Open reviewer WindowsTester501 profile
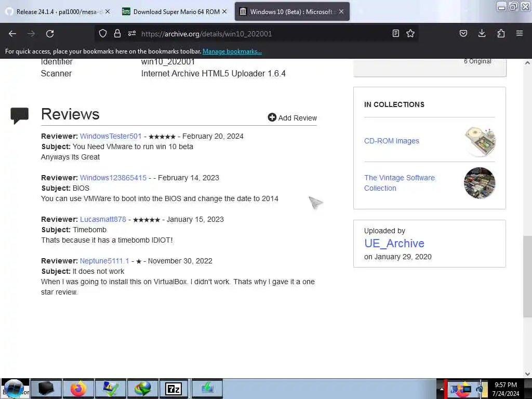Viewport: 532px width, 399px height. tap(111, 136)
